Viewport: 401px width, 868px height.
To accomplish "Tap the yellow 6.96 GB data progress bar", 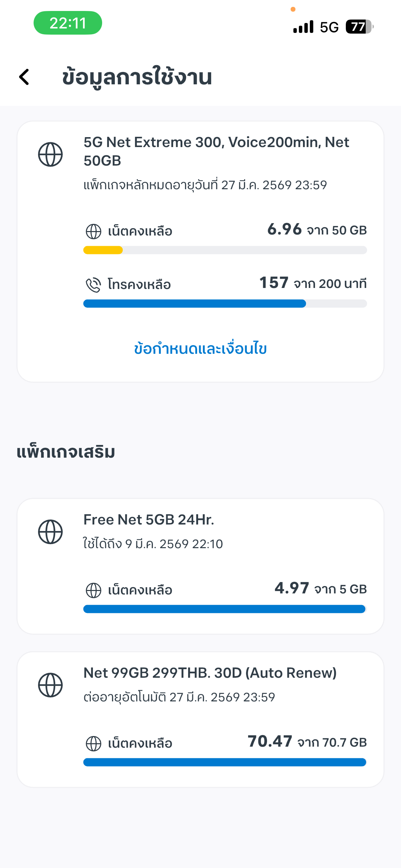I will (x=225, y=250).
